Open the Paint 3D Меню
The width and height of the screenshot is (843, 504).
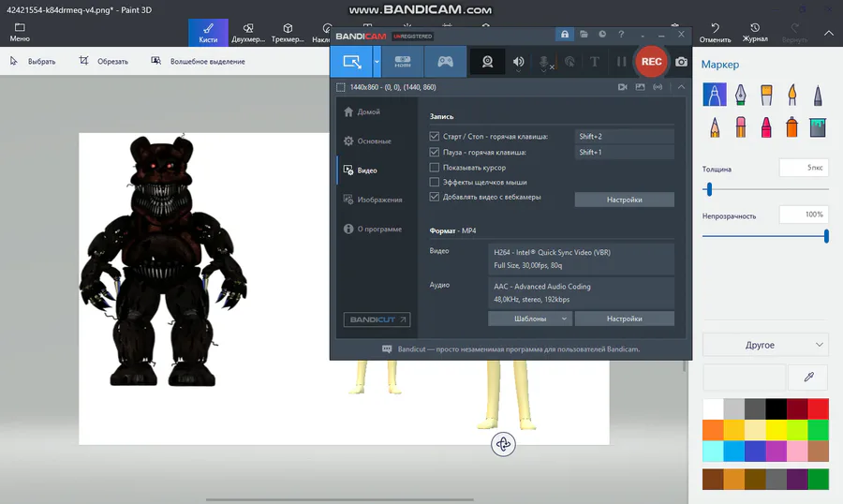coord(20,32)
